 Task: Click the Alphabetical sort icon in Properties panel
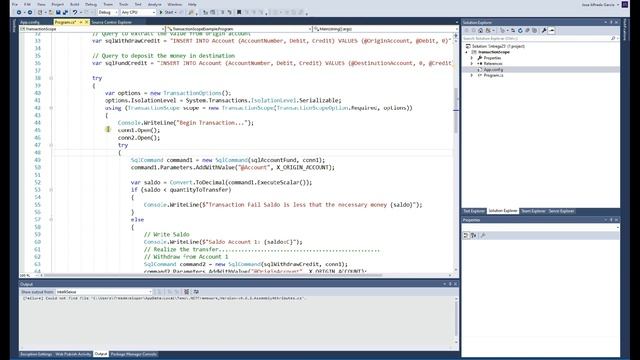pyautogui.click(x=473, y=236)
